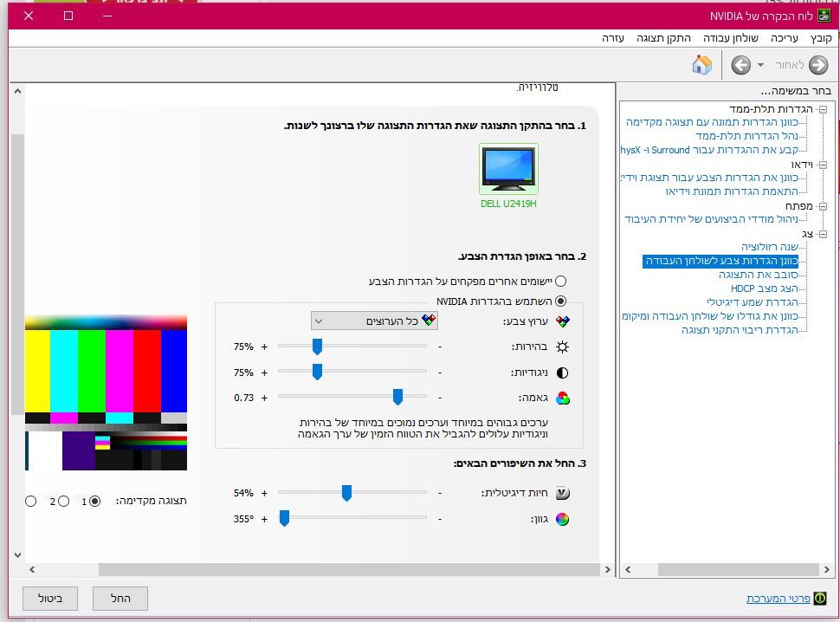Viewport: 840px width, 622px height.
Task: Click the main pane horizontal scroll right arrow
Action: pos(608,569)
